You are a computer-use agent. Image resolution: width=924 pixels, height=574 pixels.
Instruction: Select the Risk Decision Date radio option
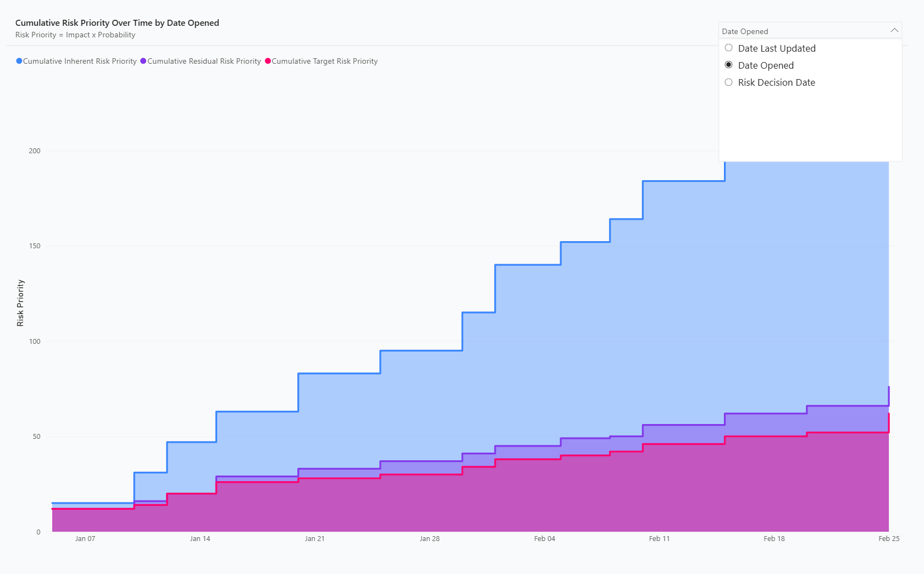click(729, 82)
